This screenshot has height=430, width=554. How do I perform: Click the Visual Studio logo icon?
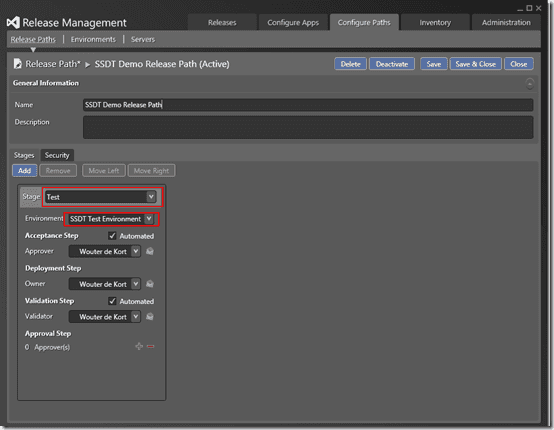coord(13,23)
